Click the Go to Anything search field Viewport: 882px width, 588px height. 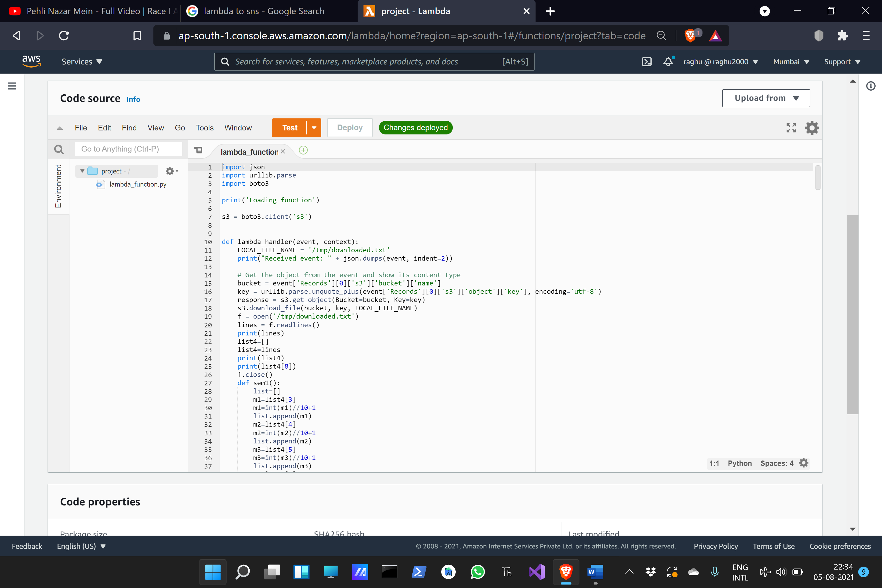129,149
